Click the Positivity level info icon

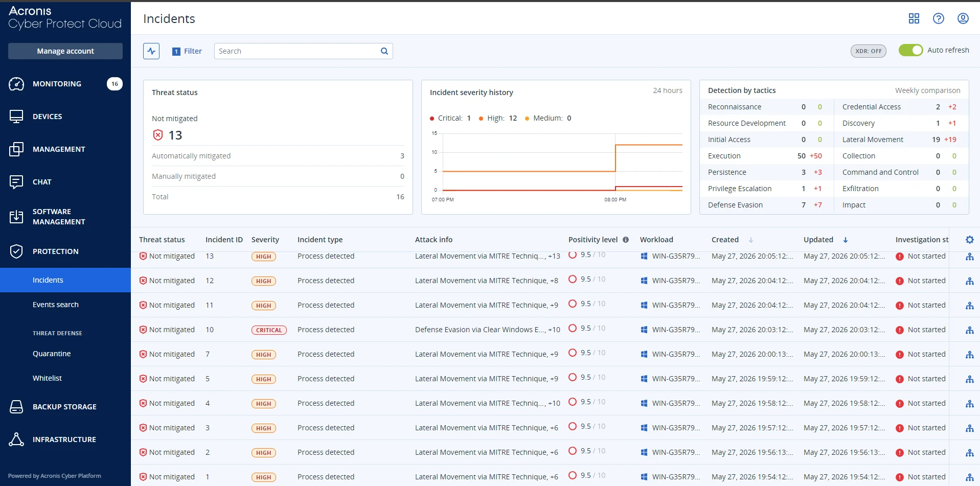pos(626,240)
